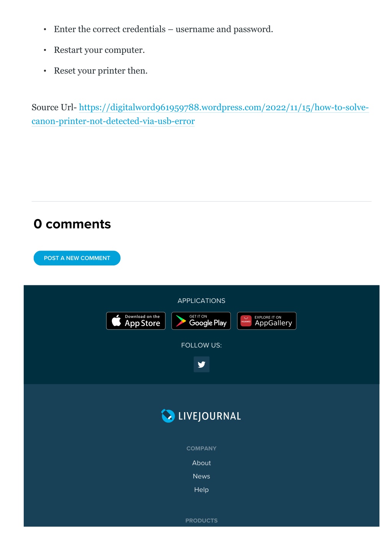The width and height of the screenshot is (392, 555).
Task: Click the Get it on Google Play badge
Action: click(x=201, y=321)
